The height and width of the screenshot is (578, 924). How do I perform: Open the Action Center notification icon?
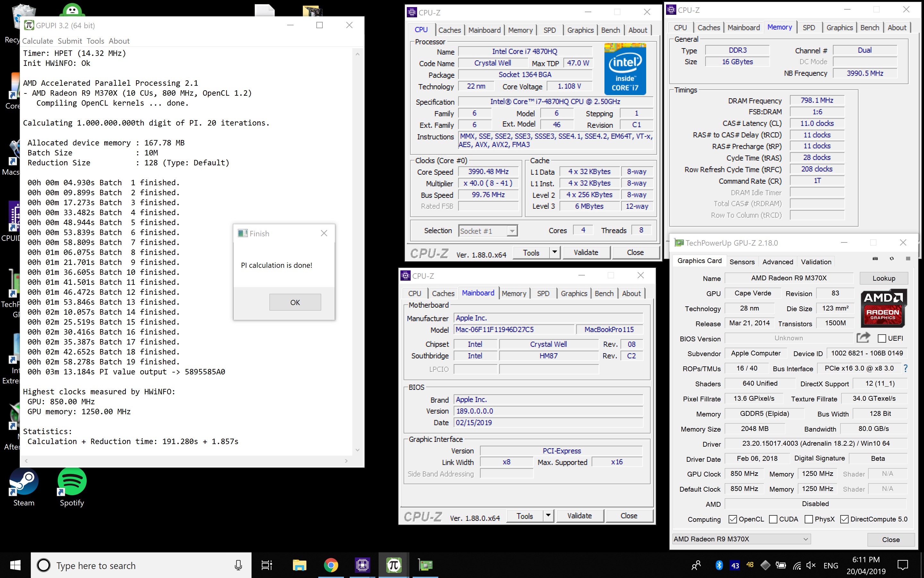pyautogui.click(x=903, y=565)
